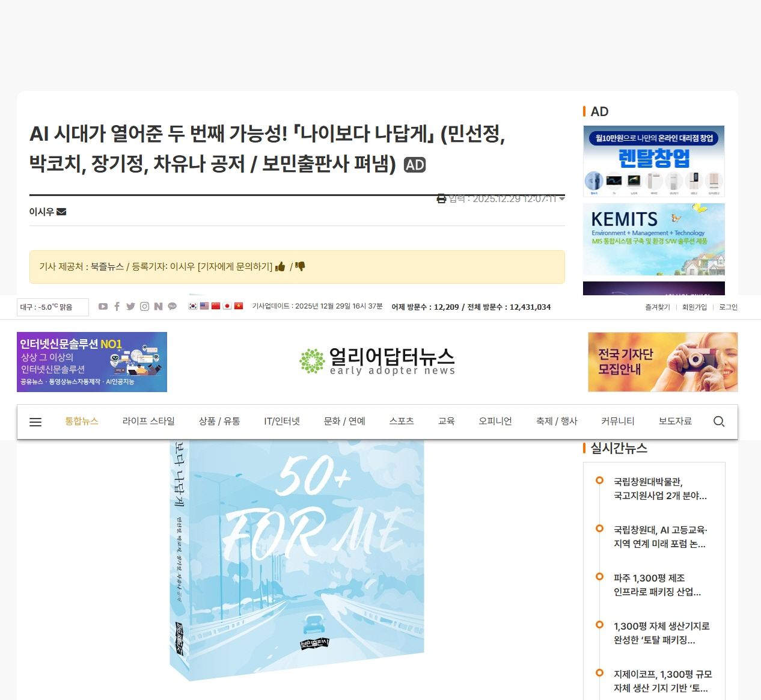Go to the IT/인터넷 menu section
761x700 pixels.
point(282,421)
